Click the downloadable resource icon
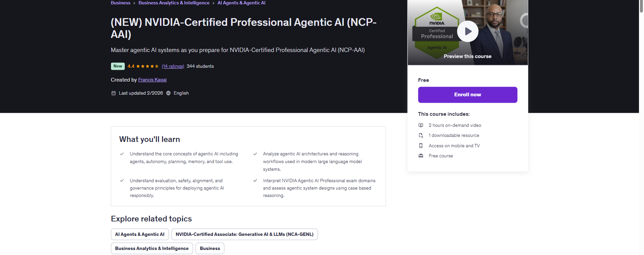Viewport: 644px width, 255px height. pyautogui.click(x=421, y=135)
